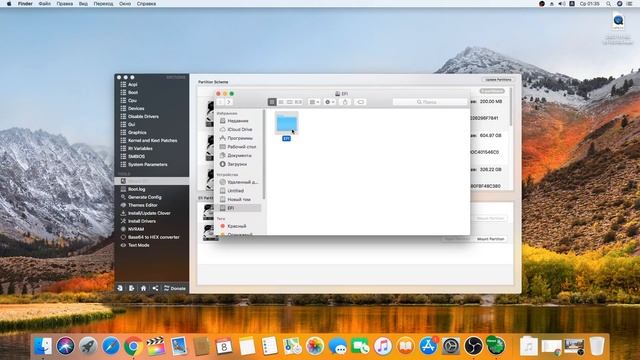
Task: Open the Вид menu
Action: tap(83, 4)
